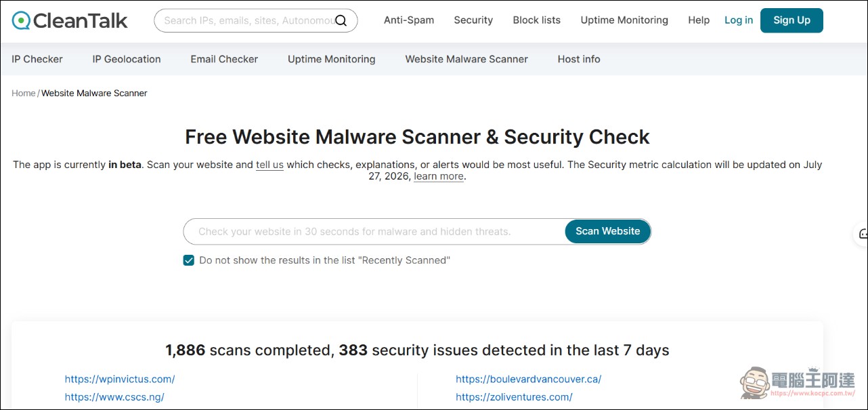Follow the Log in link

coord(739,20)
